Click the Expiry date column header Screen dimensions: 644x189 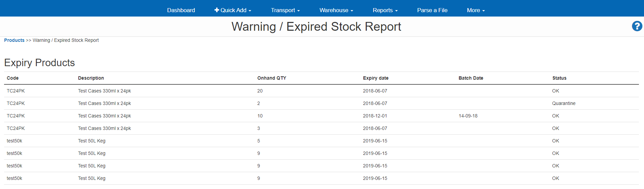pyautogui.click(x=376, y=78)
